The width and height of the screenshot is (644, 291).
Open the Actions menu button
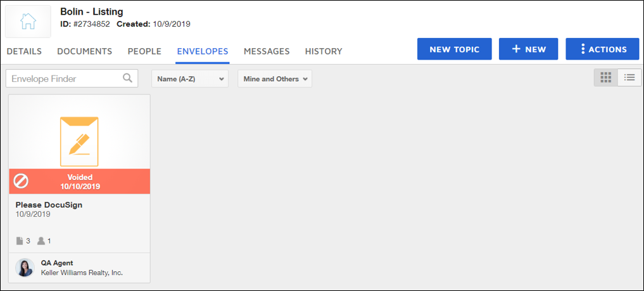602,49
